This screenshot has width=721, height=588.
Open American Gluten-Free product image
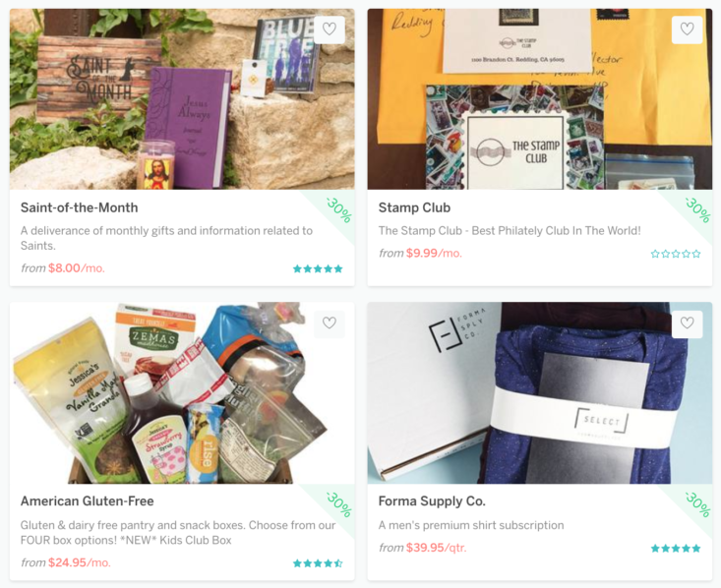pos(182,392)
